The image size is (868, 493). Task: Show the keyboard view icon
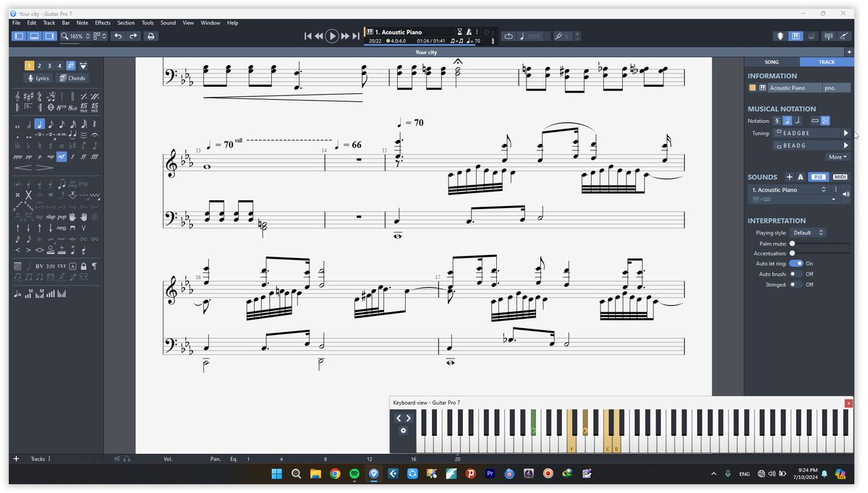(x=795, y=36)
